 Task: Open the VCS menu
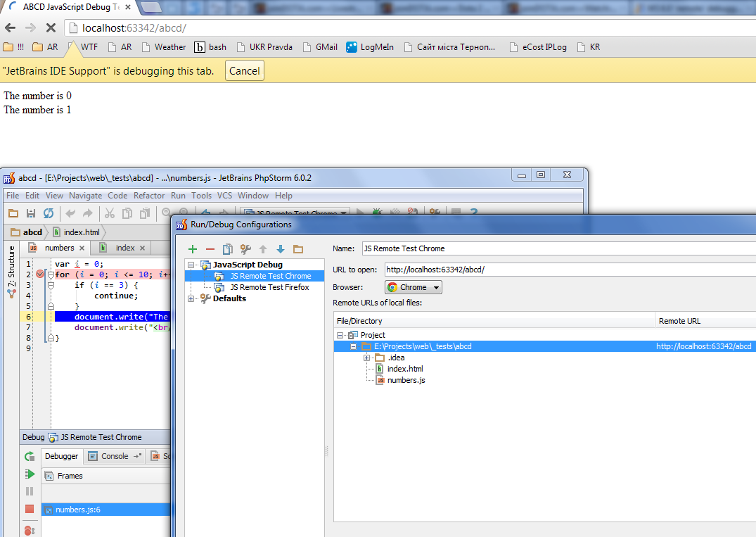(x=224, y=196)
